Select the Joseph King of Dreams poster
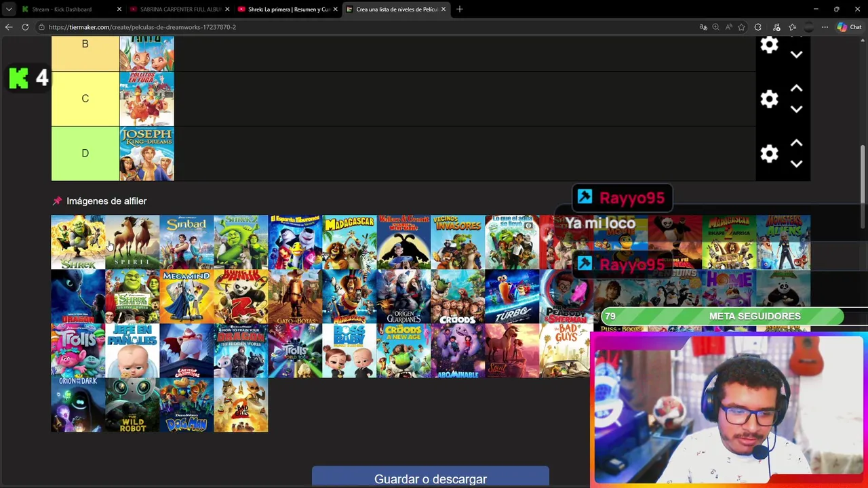Viewport: 868px width, 488px height. 146,154
